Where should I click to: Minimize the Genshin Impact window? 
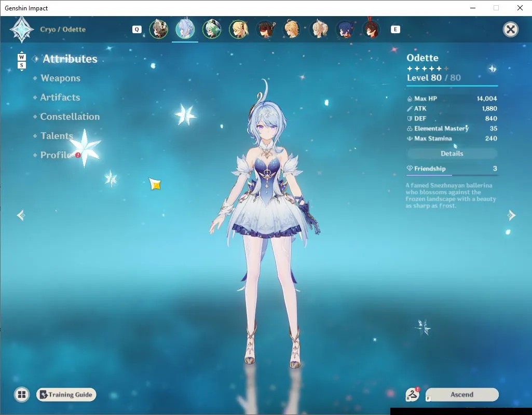(x=473, y=8)
